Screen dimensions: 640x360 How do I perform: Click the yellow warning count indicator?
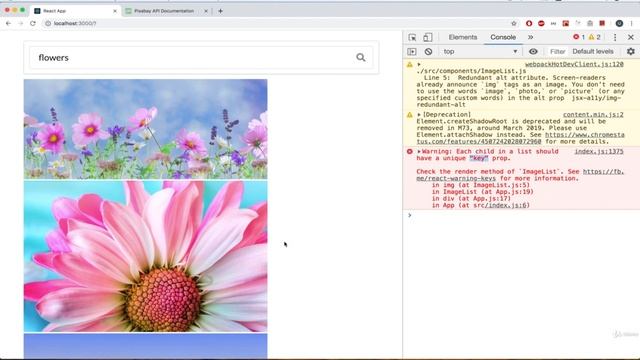point(594,37)
